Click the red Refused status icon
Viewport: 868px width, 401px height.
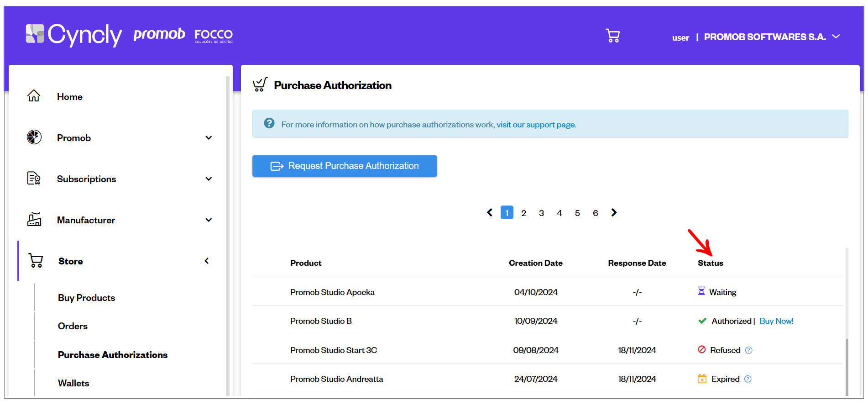[x=702, y=349]
